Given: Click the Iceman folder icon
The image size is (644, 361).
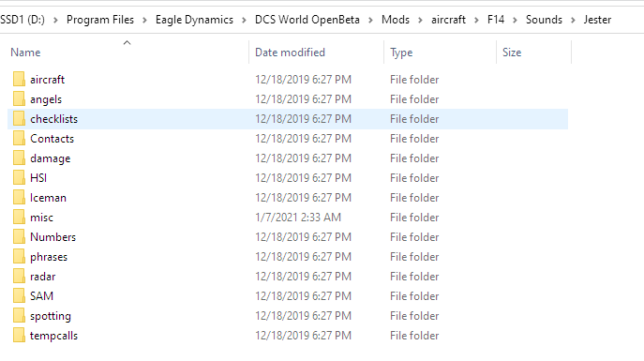Looking at the screenshot, I should 19,198.
